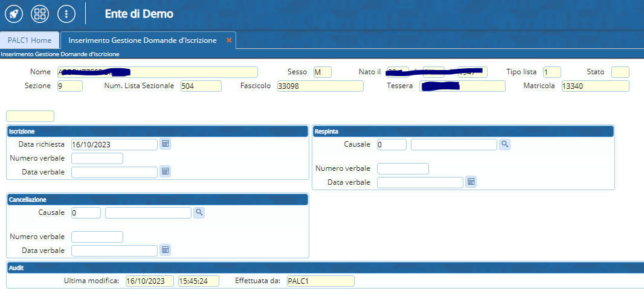The height and width of the screenshot is (297, 644).
Task: Click the Respinta Causale search magnifier
Action: tap(504, 144)
